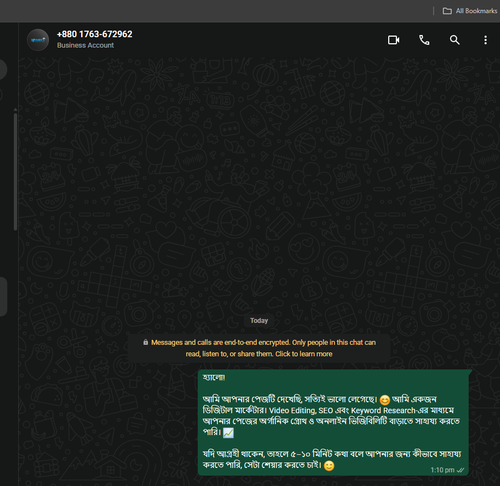
Task: Search within this chat using the magnifier
Action: pos(455,40)
